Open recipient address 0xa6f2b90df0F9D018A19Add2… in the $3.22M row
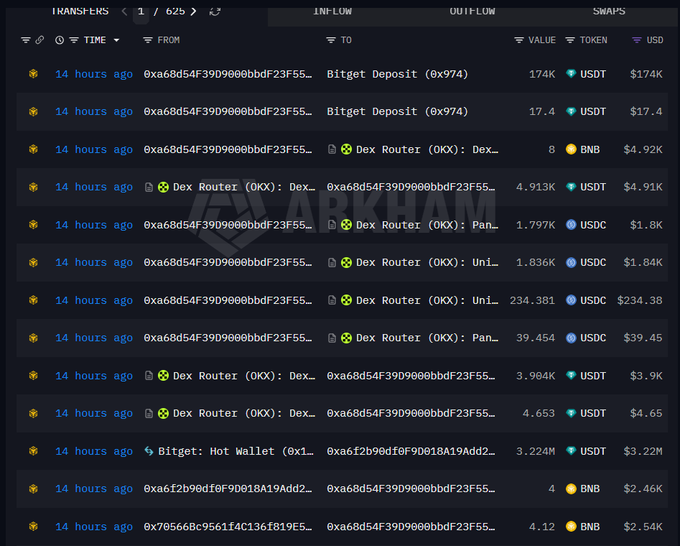 411,451
